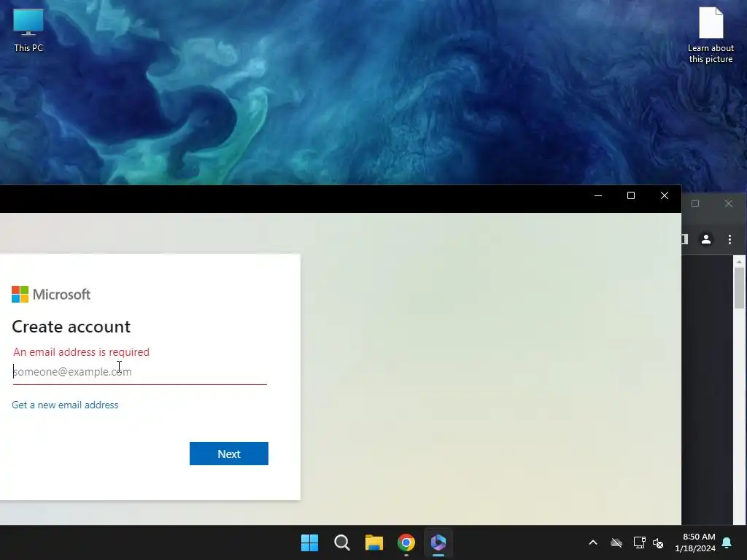Click the Chrome window scrollbar thumb
747x560 pixels.
[739, 288]
